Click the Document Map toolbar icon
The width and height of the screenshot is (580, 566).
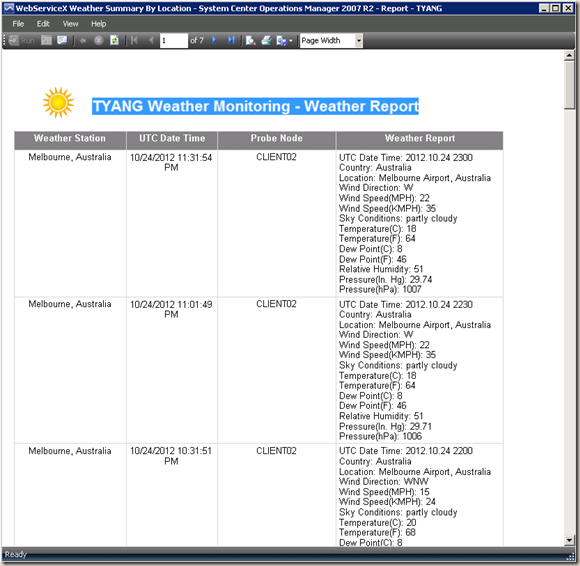(62, 40)
